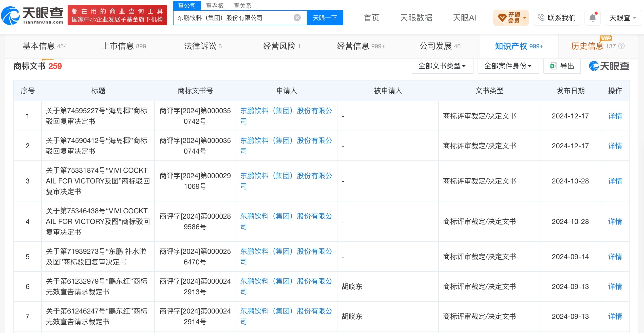
Task: Click date 2024-09-14 in row 5
Action: click(x=570, y=257)
